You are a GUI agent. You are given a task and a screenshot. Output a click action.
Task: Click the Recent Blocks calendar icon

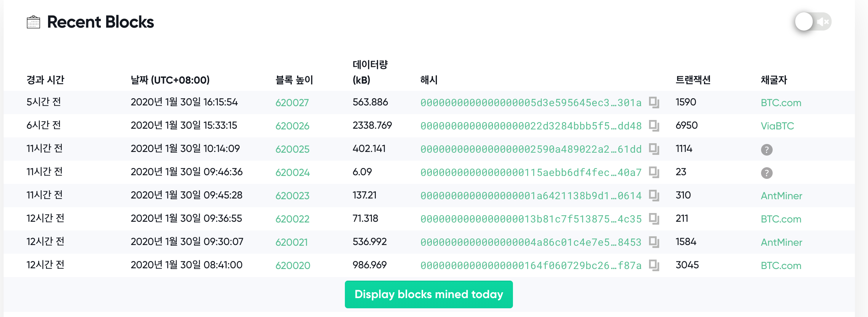point(33,22)
